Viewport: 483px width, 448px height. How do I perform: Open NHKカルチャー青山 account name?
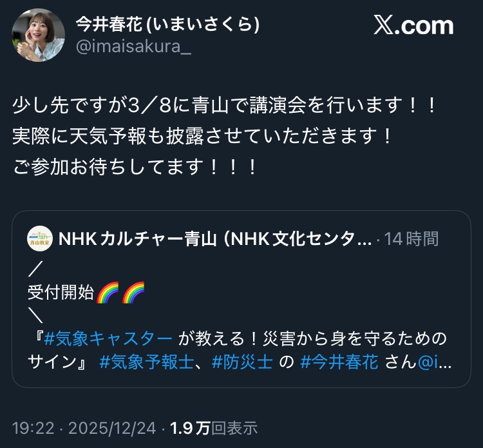click(214, 239)
